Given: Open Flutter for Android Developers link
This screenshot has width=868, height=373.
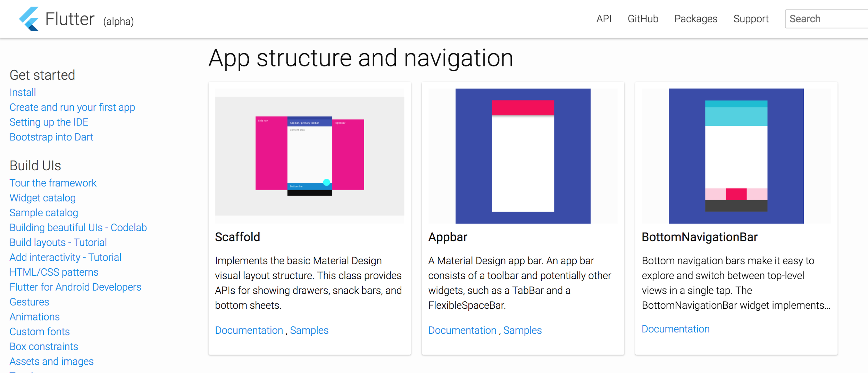Looking at the screenshot, I should pyautogui.click(x=75, y=287).
